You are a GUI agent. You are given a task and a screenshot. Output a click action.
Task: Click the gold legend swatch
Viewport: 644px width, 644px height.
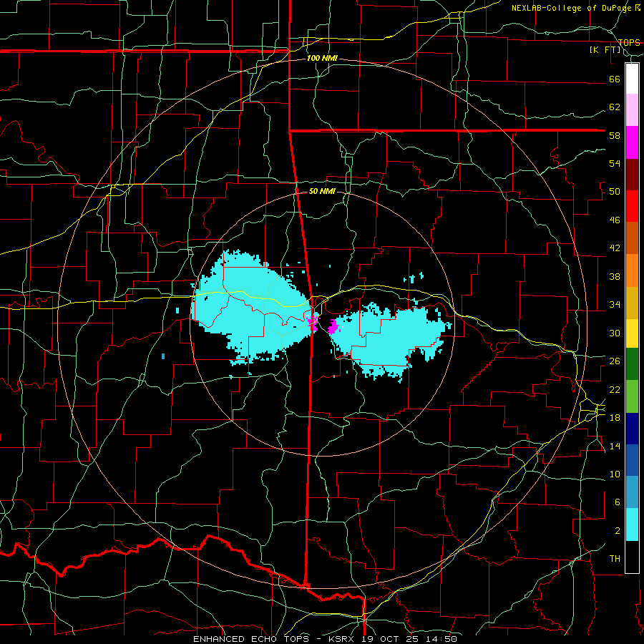(x=632, y=303)
